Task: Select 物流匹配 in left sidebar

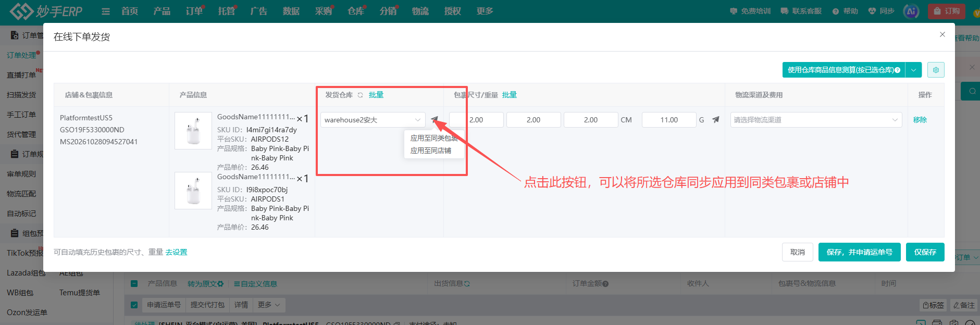Action: (21, 194)
